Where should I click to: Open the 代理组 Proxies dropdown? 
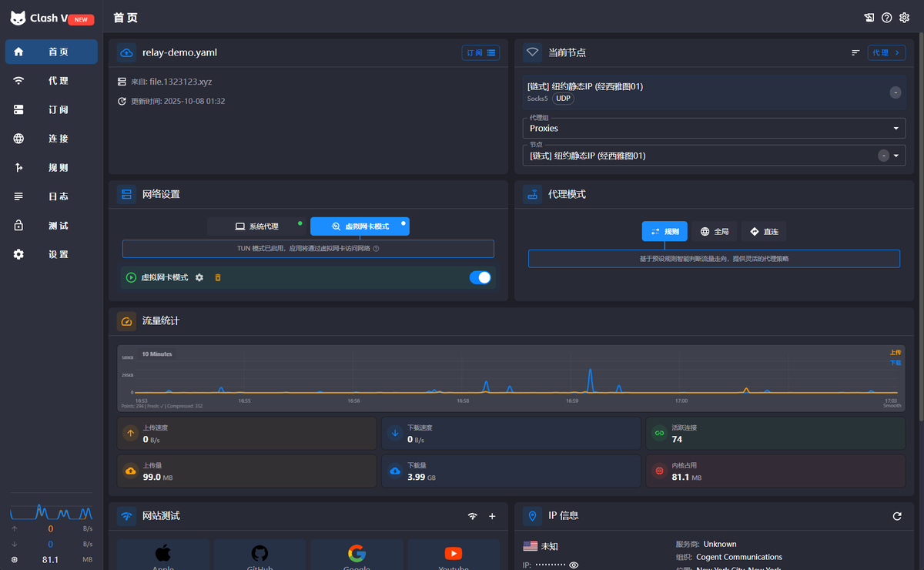coord(714,128)
